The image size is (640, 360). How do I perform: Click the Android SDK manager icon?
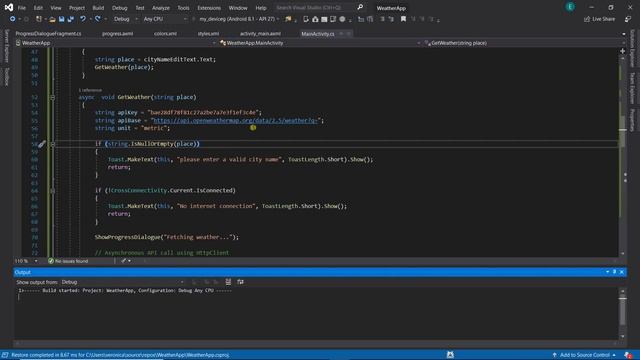point(315,19)
